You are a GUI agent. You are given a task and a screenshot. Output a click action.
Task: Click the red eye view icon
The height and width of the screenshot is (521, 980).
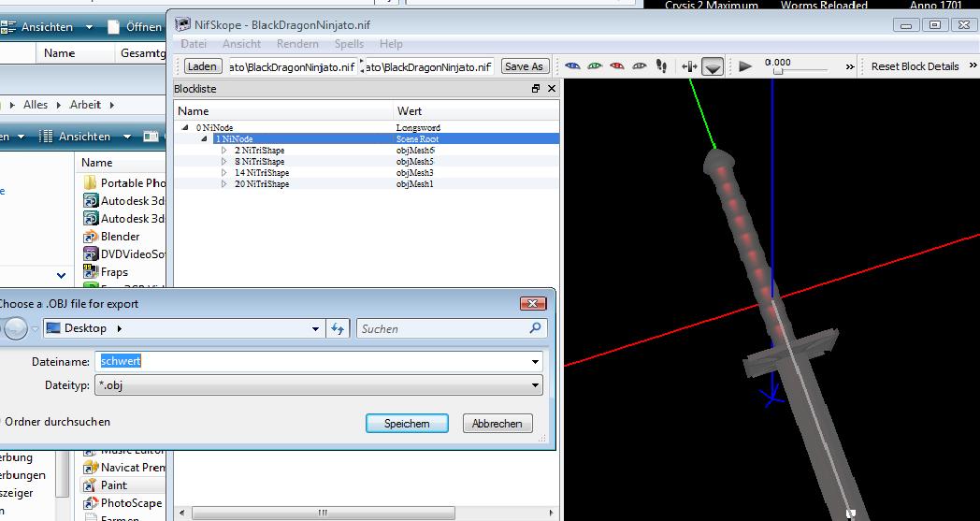617,66
